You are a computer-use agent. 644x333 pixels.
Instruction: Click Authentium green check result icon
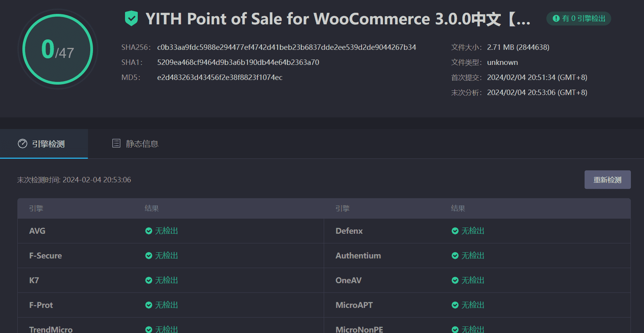point(455,256)
